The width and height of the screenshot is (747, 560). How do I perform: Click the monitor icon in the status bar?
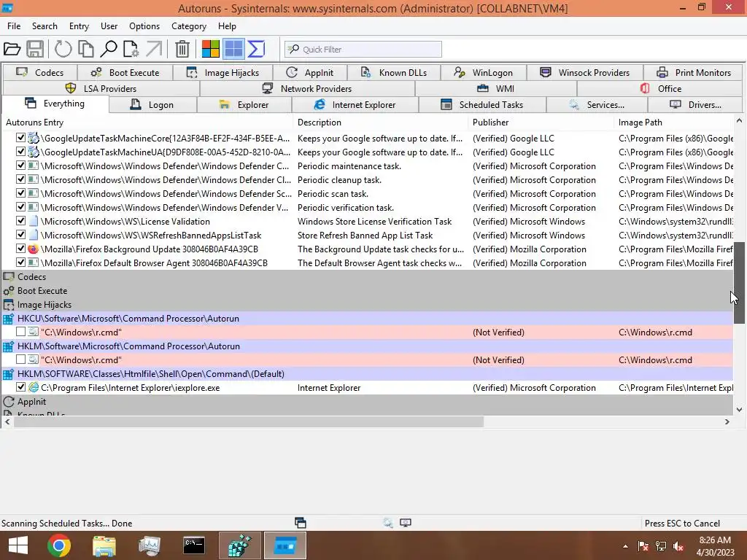tap(406, 523)
